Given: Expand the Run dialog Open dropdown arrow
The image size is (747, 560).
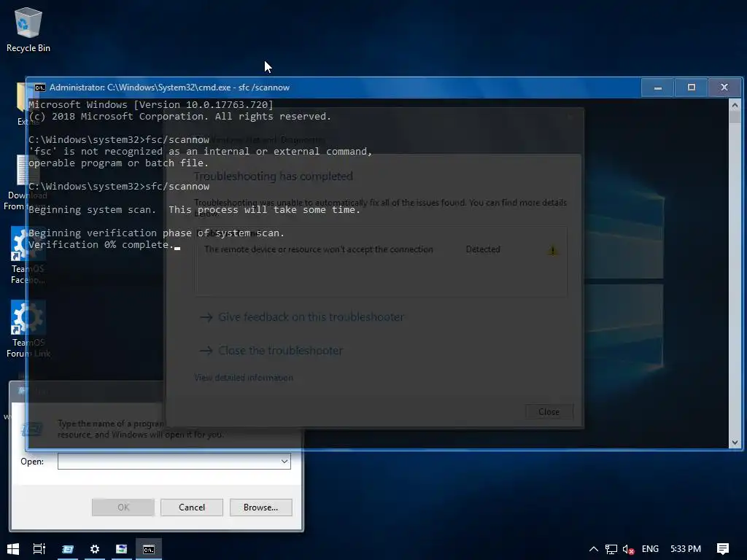Looking at the screenshot, I should pos(285,461).
